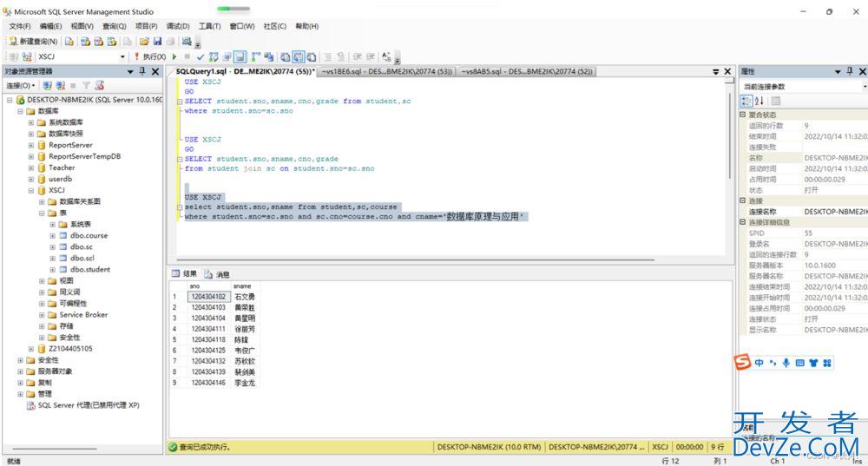The image size is (868, 466).
Task: Open the Sogou soft keyboard
Action: [x=800, y=363]
